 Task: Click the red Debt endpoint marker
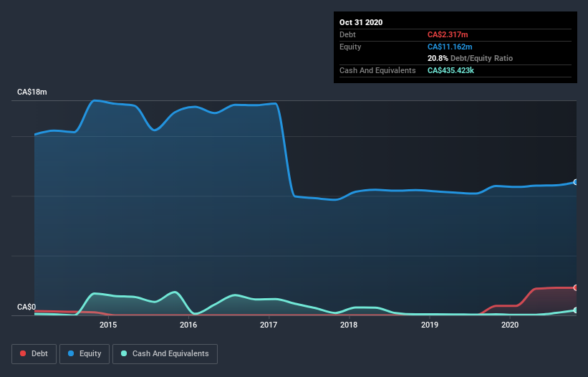(x=576, y=287)
